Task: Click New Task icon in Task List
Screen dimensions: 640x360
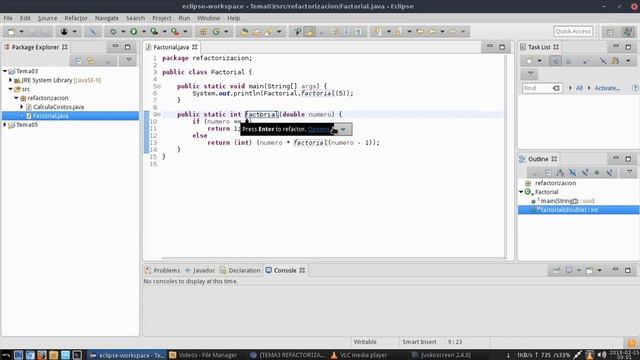Action: [x=529, y=61]
